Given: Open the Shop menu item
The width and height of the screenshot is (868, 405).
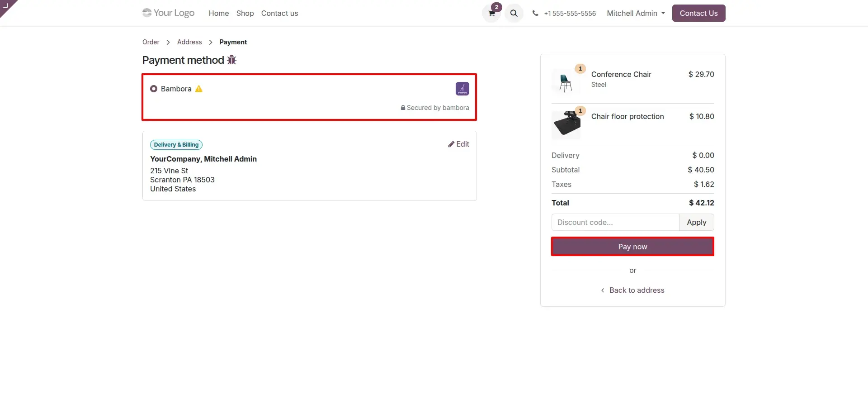Looking at the screenshot, I should click(245, 13).
